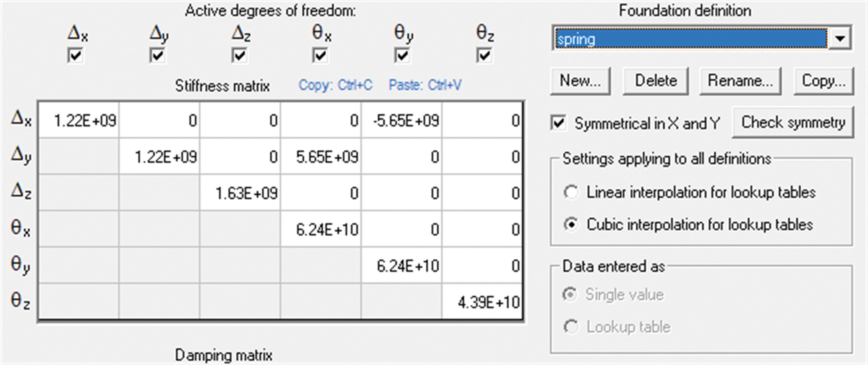Select Linear interpolation for lookup tables
Image resolution: width=868 pixels, height=365 pixels.
[x=571, y=192]
